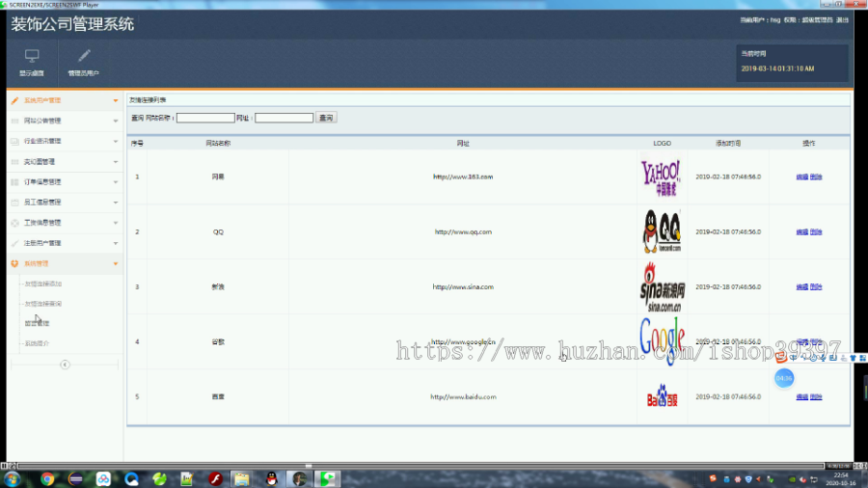This screenshot has height=488, width=868.
Task: Open the file explorer folder taskbar icon
Action: coord(241,478)
